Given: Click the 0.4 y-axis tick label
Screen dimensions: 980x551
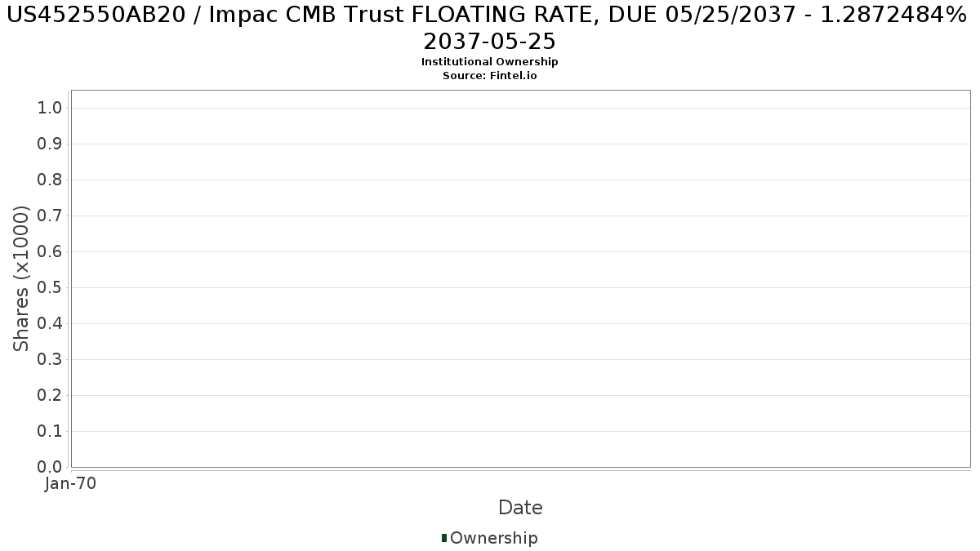Looking at the screenshot, I should [51, 323].
